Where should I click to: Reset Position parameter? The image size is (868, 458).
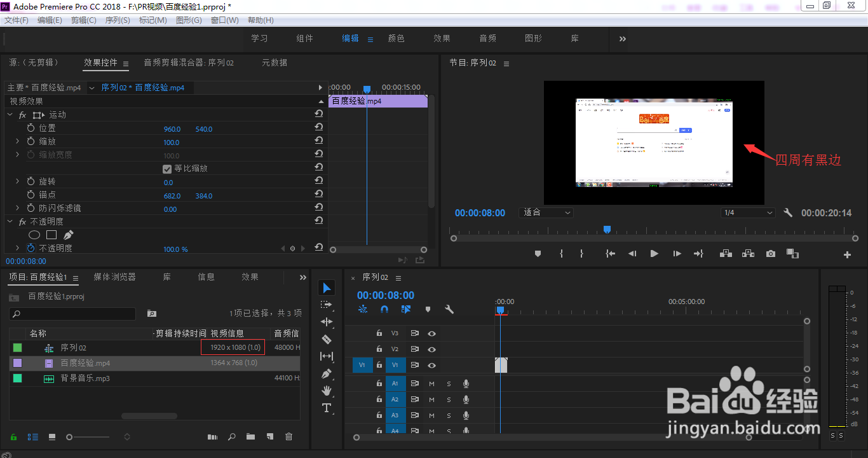coord(319,128)
